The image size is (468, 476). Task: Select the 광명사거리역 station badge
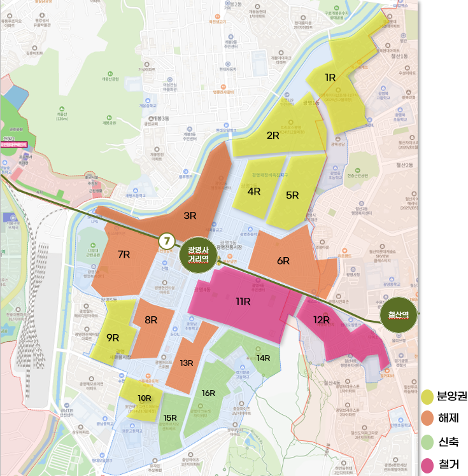point(198,255)
